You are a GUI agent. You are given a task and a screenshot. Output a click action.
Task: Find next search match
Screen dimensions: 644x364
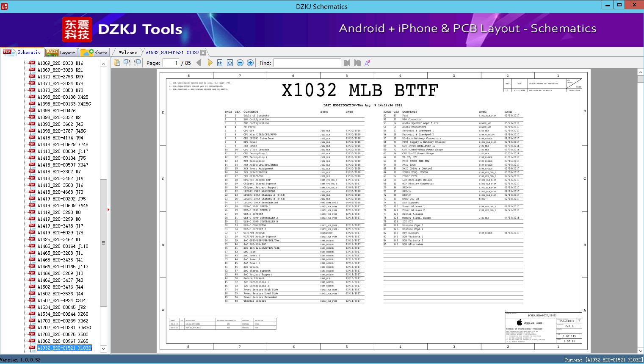[x=357, y=63]
